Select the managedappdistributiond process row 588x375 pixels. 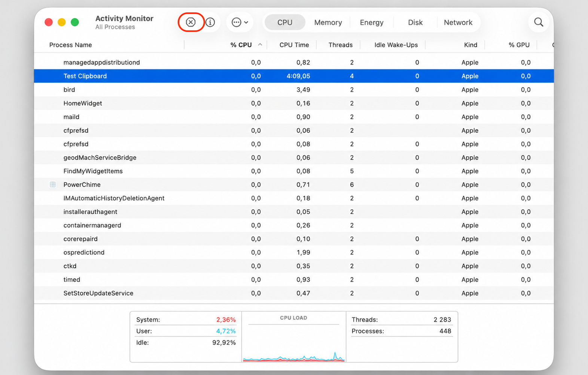coord(294,63)
